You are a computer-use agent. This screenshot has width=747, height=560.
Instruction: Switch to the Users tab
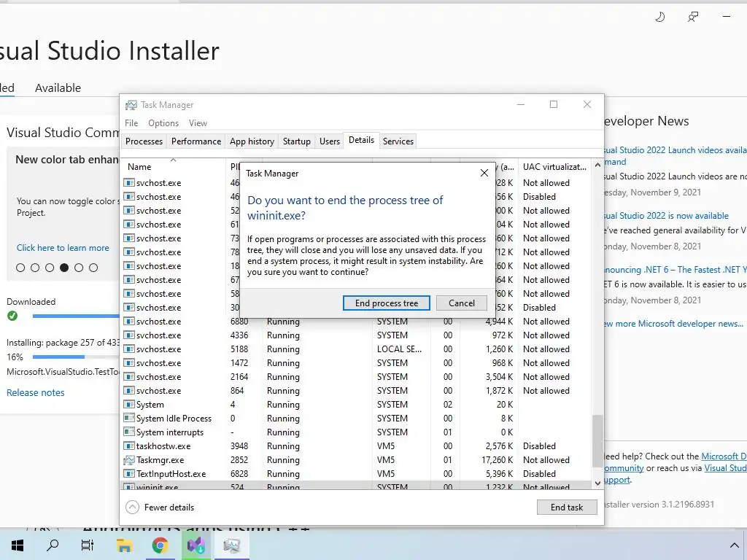coord(330,141)
